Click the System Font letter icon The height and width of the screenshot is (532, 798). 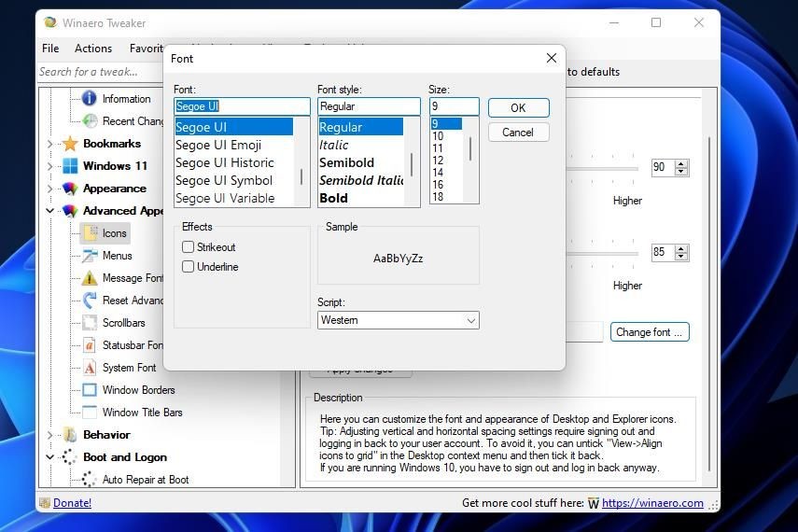point(90,368)
